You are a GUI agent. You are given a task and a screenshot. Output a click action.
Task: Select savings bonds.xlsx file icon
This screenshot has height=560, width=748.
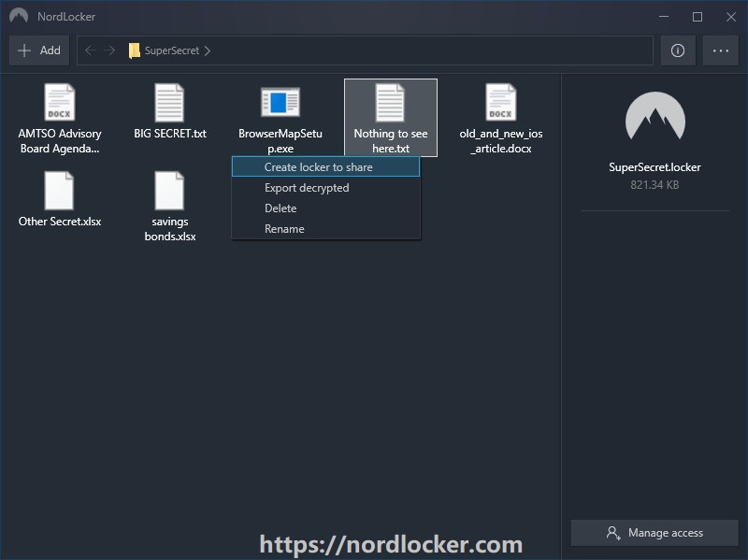(169, 191)
